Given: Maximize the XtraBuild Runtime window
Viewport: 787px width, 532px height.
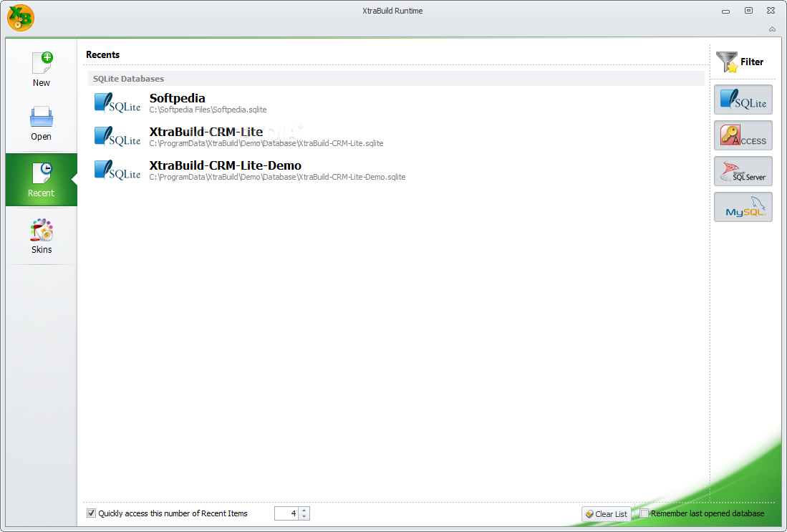Looking at the screenshot, I should point(748,11).
